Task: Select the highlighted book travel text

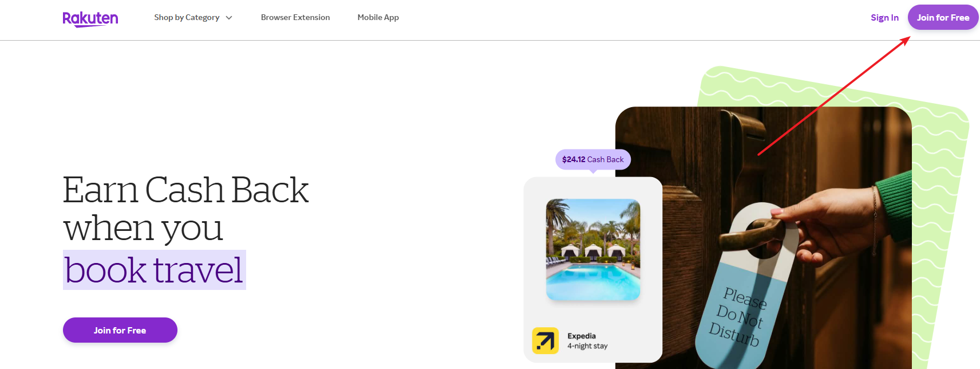Action: coord(154,270)
